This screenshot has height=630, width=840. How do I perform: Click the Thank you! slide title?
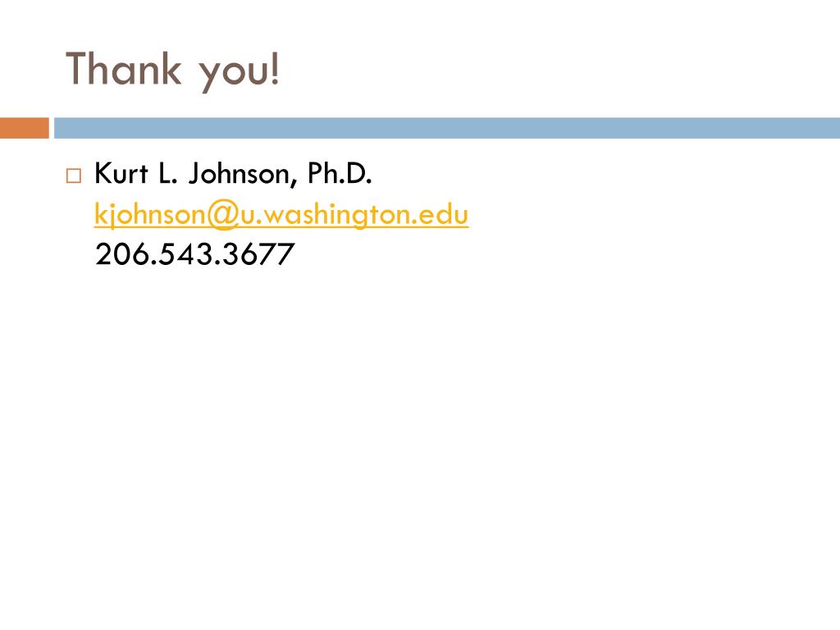click(x=172, y=71)
